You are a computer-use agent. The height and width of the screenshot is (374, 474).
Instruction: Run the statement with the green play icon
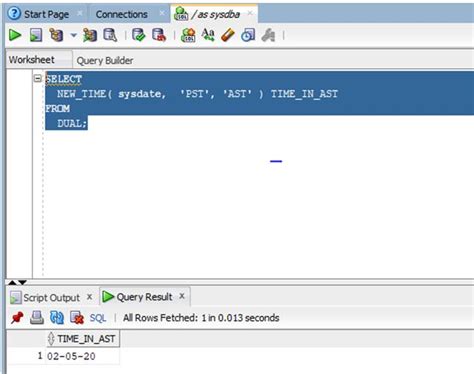(15, 35)
